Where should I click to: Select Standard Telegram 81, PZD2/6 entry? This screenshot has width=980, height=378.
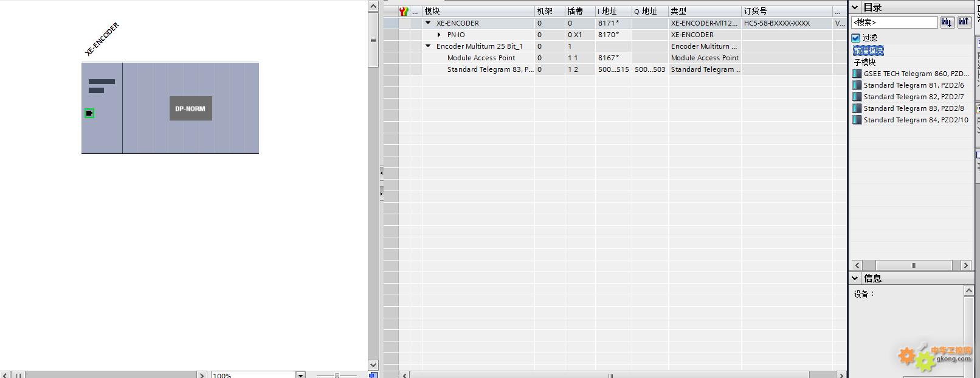(x=914, y=85)
